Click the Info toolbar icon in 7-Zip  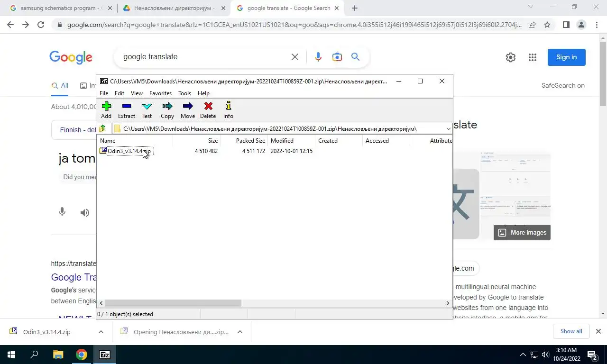(228, 110)
